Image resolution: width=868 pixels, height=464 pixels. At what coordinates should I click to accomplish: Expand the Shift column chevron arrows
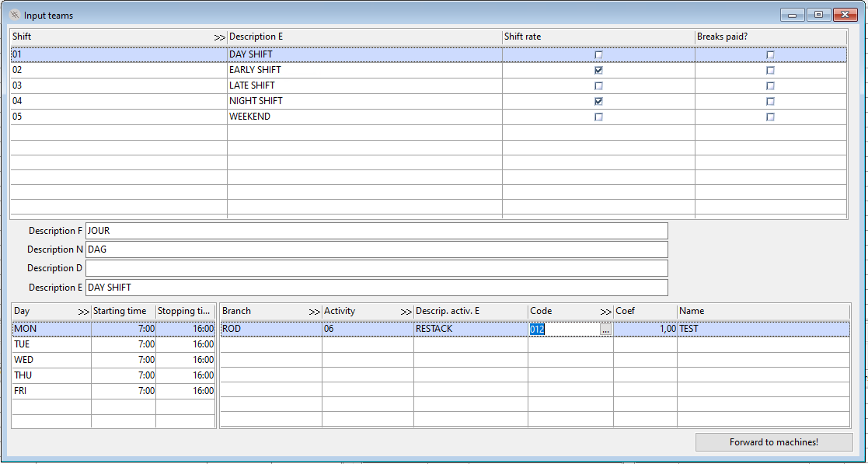219,37
